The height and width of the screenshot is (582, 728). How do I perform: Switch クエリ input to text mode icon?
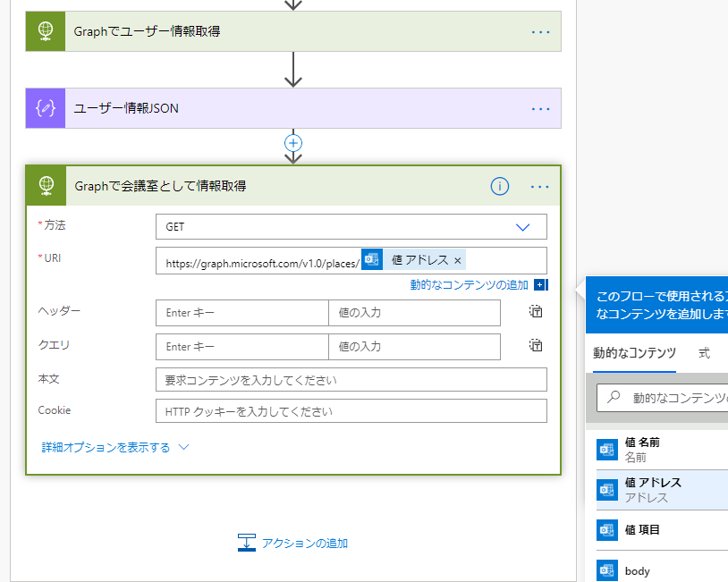tap(535, 347)
